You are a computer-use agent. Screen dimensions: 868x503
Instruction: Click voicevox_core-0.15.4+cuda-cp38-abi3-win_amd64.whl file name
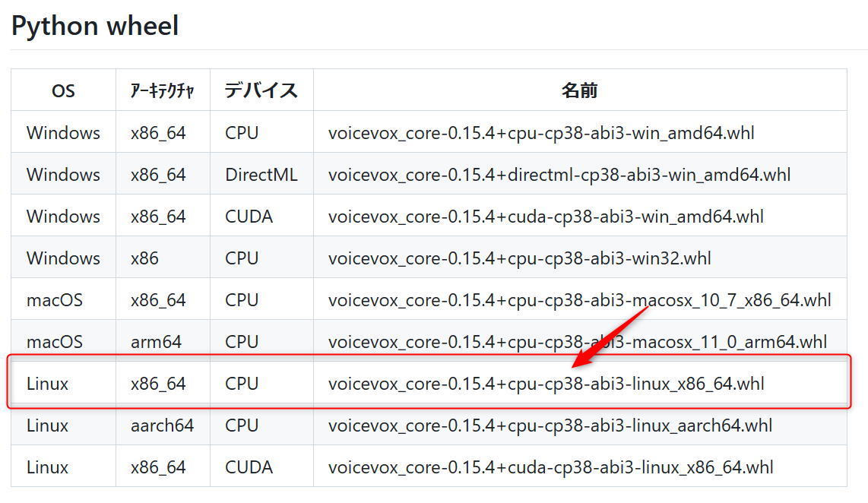coord(546,217)
